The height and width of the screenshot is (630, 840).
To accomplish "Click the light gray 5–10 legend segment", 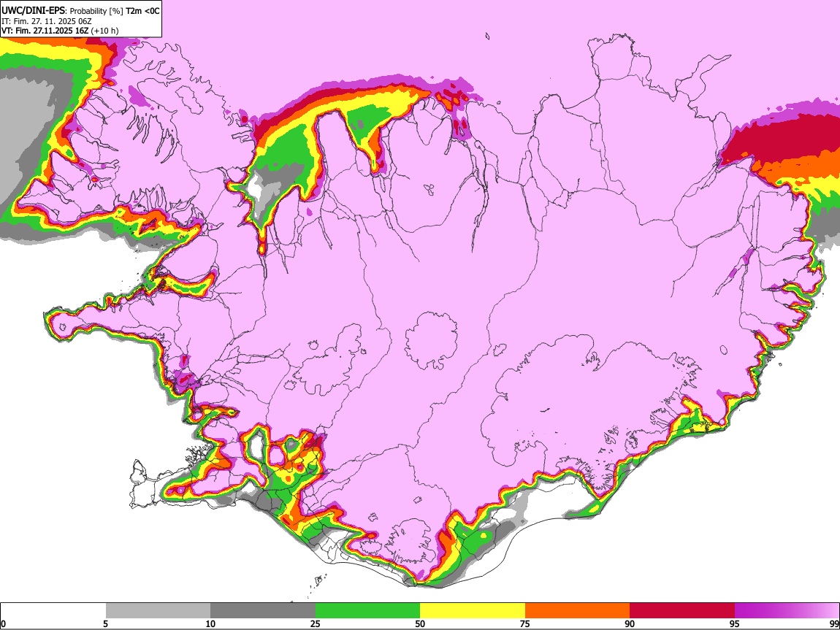I will pos(158,610).
